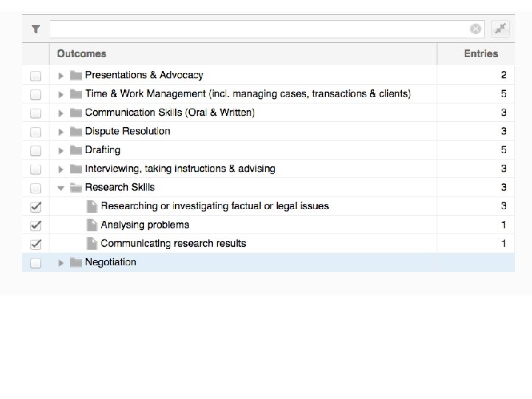Screen dimensions: 532x399
Task: Click the Outcomes column header
Action: (81, 53)
